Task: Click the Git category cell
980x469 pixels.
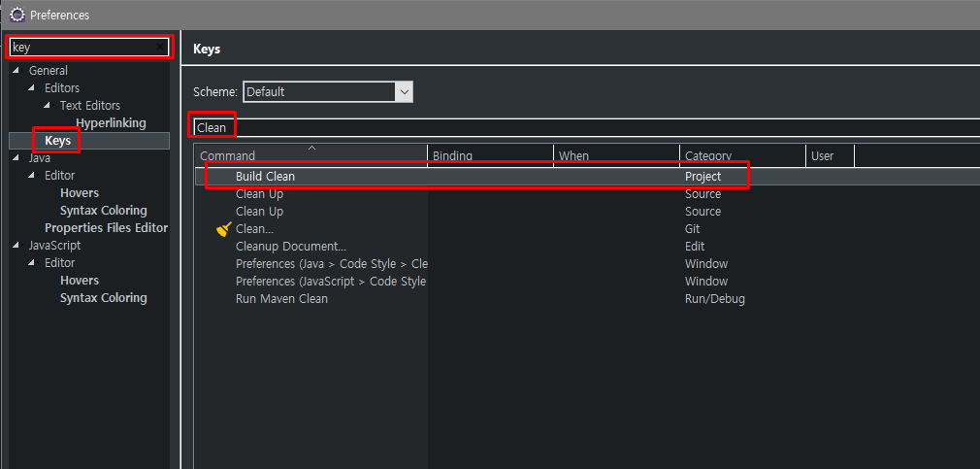Action: (693, 229)
